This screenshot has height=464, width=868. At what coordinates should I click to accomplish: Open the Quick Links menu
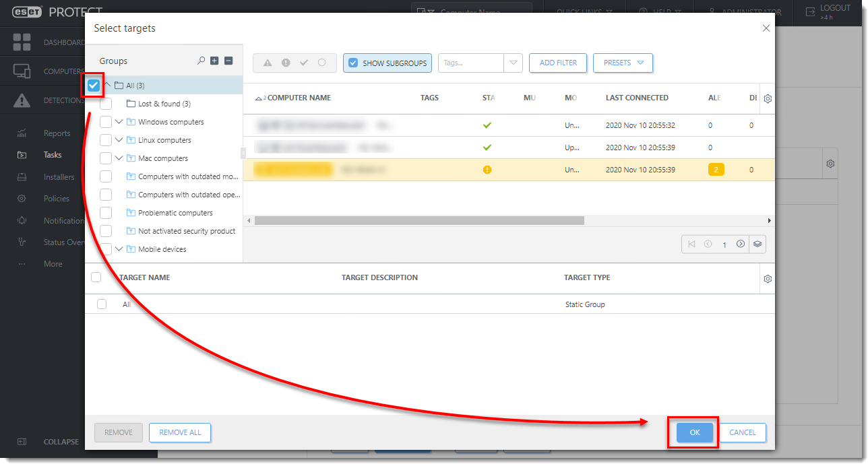coord(584,12)
